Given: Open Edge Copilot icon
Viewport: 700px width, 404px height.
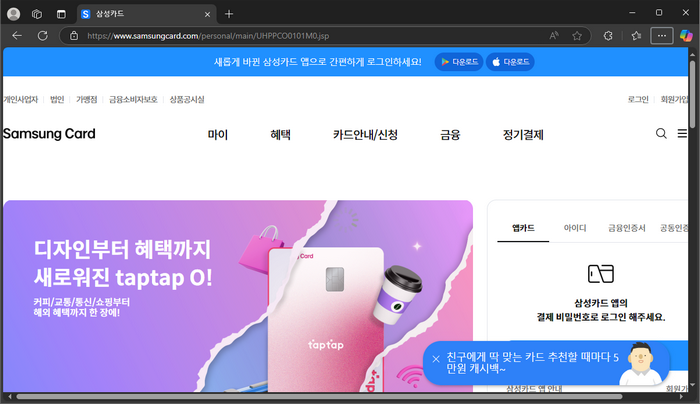Looking at the screenshot, I should [x=686, y=35].
